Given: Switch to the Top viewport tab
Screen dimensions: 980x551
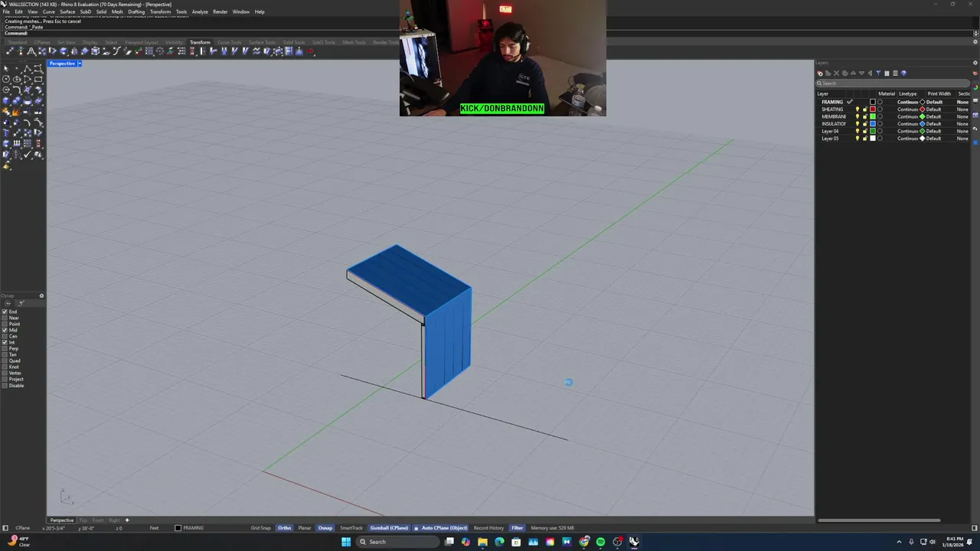Looking at the screenshot, I should pos(83,520).
